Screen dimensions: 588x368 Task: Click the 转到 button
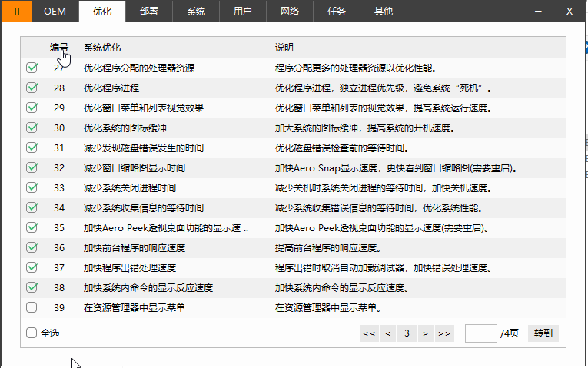point(543,333)
